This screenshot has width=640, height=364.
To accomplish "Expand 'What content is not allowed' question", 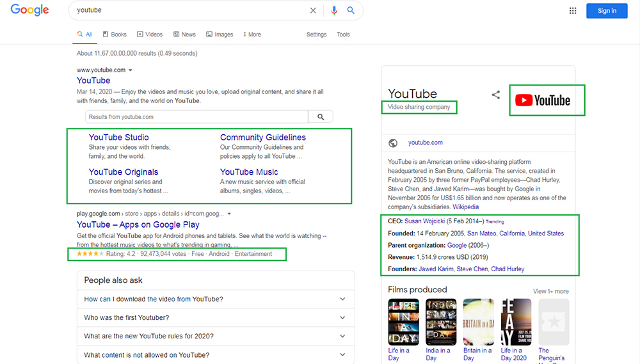I will point(216,355).
